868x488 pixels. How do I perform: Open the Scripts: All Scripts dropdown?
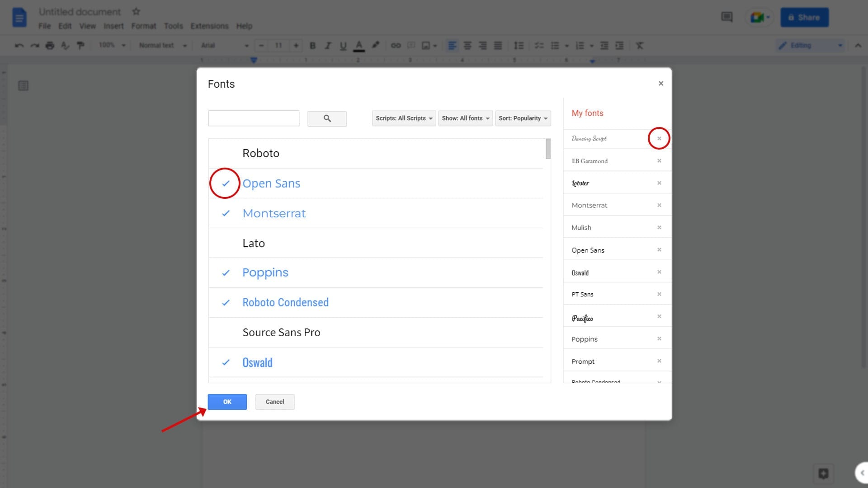(404, 118)
